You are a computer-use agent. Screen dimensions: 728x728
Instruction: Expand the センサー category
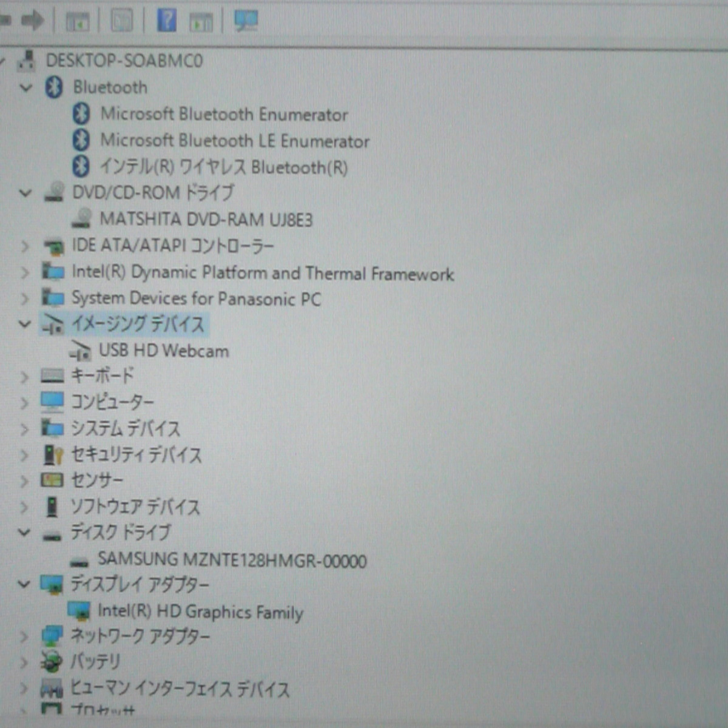(24, 481)
